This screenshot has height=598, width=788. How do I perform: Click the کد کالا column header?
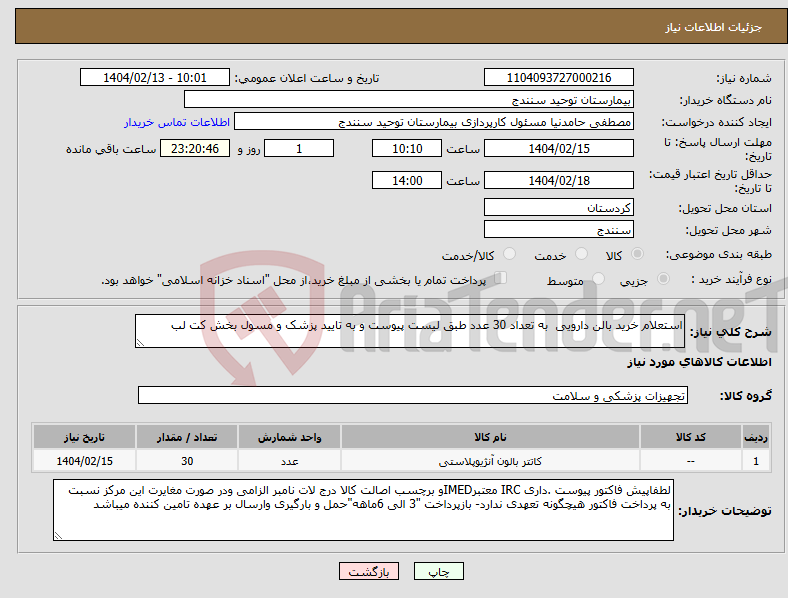click(691, 437)
